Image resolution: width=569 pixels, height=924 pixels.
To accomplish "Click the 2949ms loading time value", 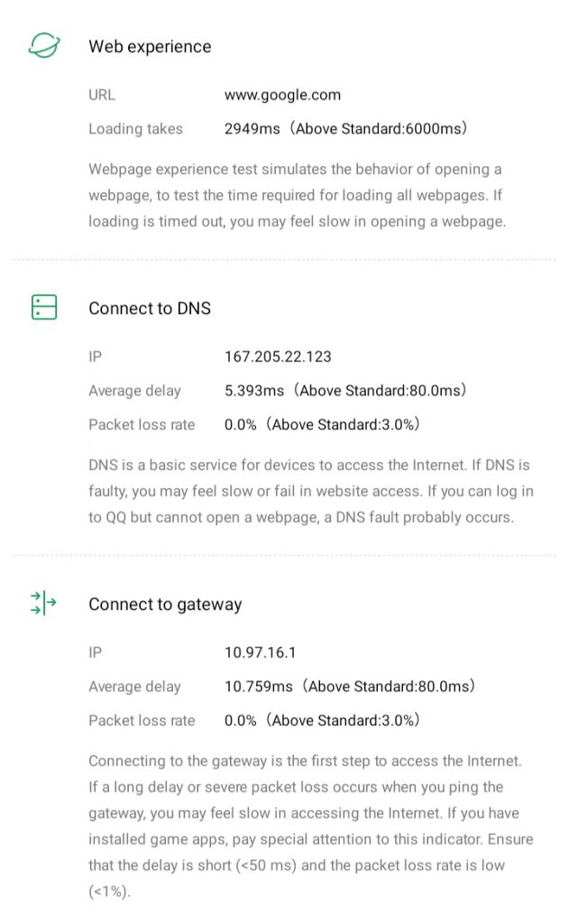I will (252, 129).
